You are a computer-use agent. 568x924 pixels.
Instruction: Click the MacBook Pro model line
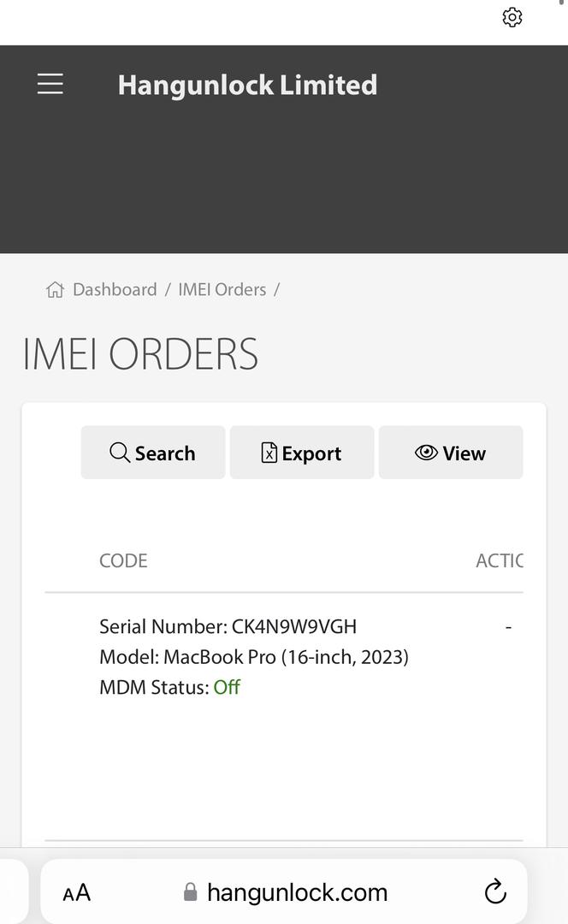tap(254, 657)
